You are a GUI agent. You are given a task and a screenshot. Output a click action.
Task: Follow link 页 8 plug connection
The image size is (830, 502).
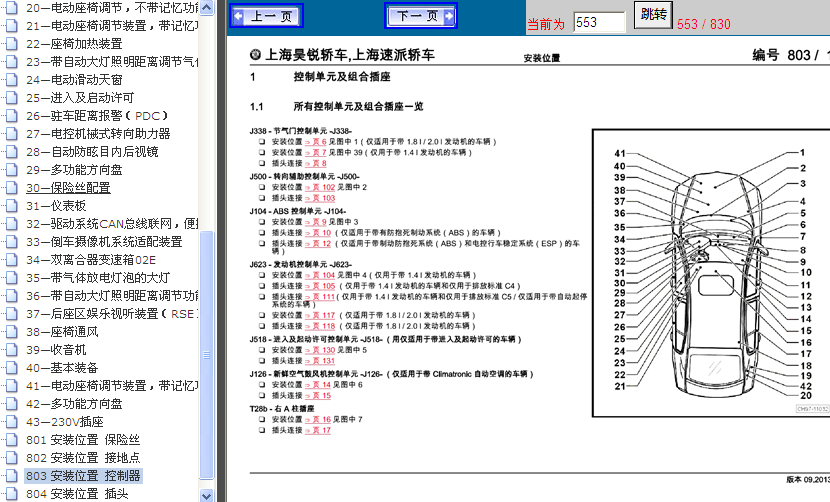click(x=315, y=164)
